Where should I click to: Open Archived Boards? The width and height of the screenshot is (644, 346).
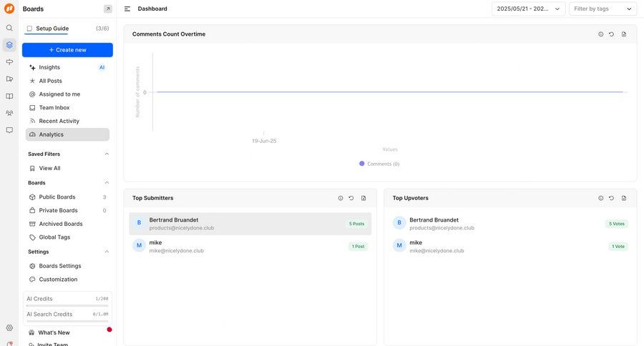67,224
